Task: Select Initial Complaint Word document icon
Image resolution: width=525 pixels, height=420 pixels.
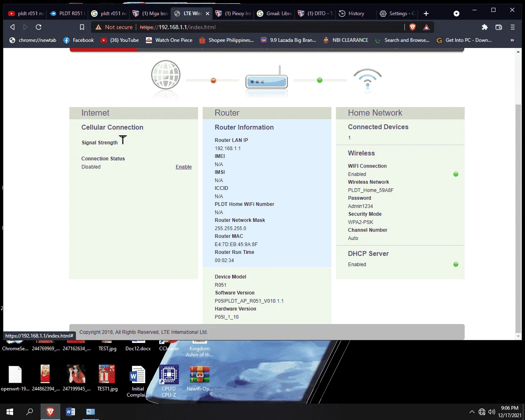Action: (138, 381)
